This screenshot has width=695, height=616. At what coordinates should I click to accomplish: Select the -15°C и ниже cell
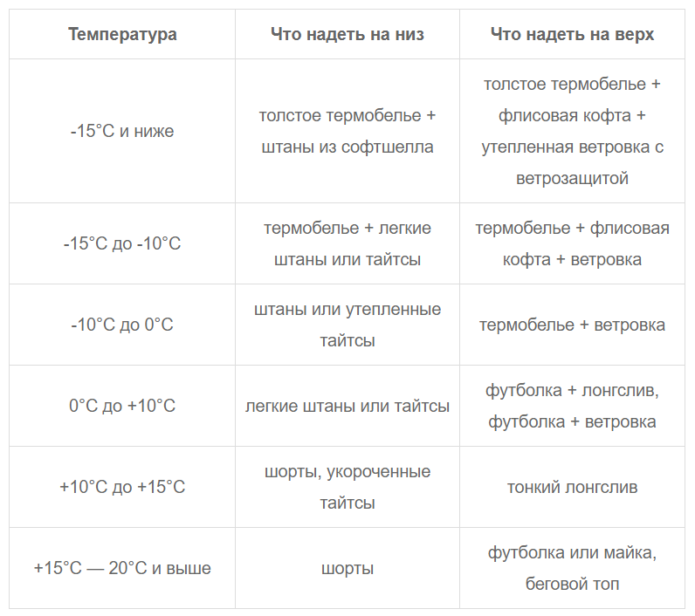[122, 131]
